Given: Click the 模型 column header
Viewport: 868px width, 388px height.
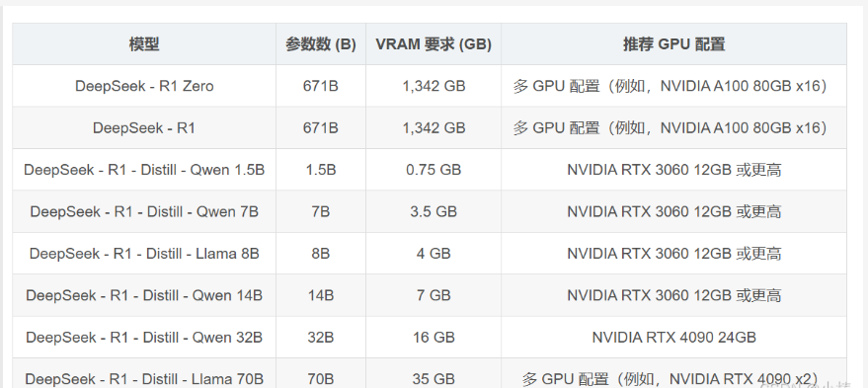Looking at the screenshot, I should 144,44.
